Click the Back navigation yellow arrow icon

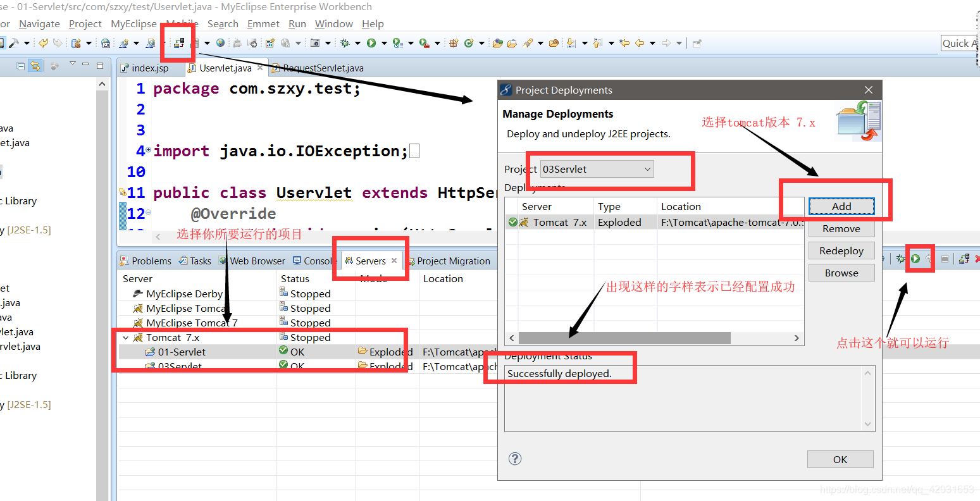640,43
